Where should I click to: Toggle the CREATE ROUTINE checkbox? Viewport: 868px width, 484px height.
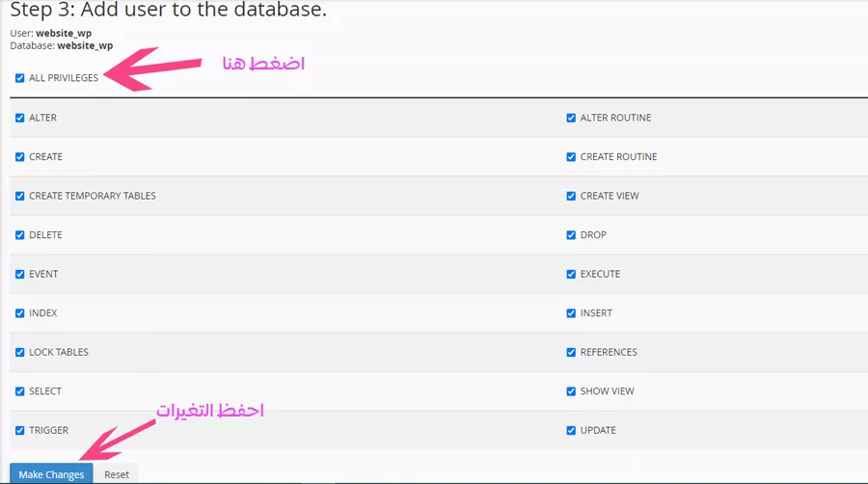(x=571, y=157)
